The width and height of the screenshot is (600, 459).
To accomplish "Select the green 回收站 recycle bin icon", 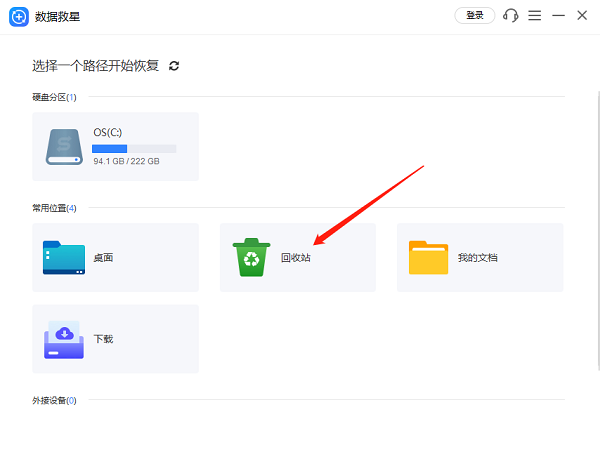I will click(x=251, y=257).
